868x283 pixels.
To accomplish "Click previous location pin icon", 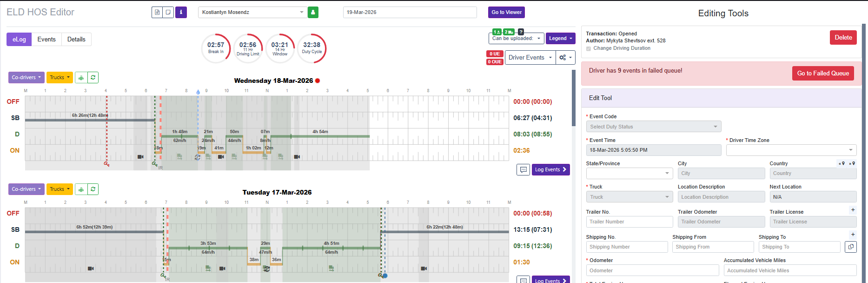I will pos(842,163).
